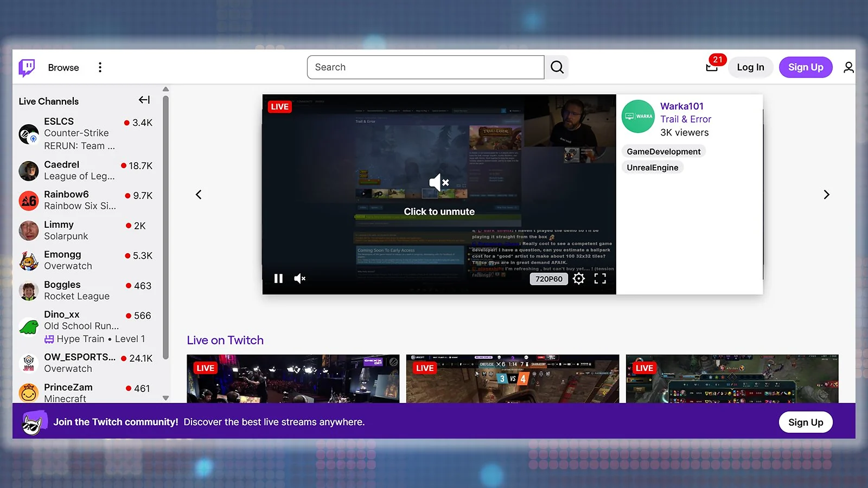Toggle mute with player volume icon

coord(300,279)
